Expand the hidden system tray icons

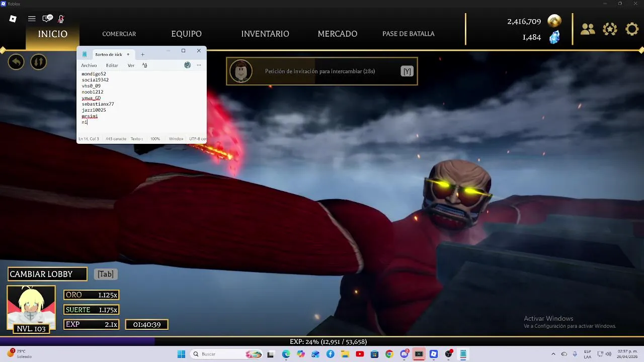tap(553, 354)
